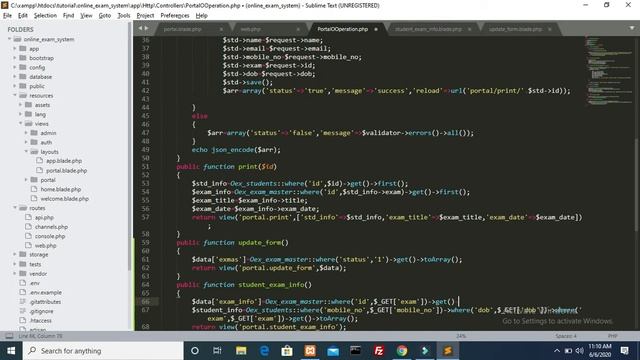This screenshot has height=360, width=640.
Task: Open the Preferences menu
Action: pos(175,16)
